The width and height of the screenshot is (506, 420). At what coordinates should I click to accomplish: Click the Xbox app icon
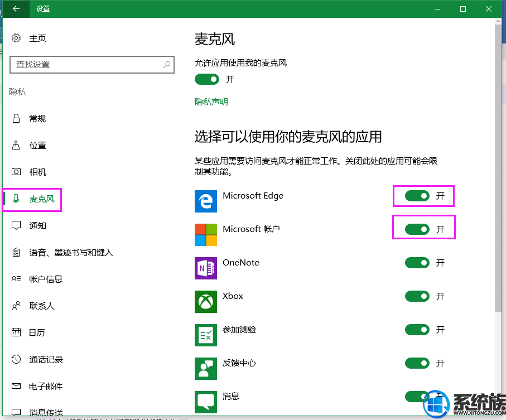coord(206,302)
